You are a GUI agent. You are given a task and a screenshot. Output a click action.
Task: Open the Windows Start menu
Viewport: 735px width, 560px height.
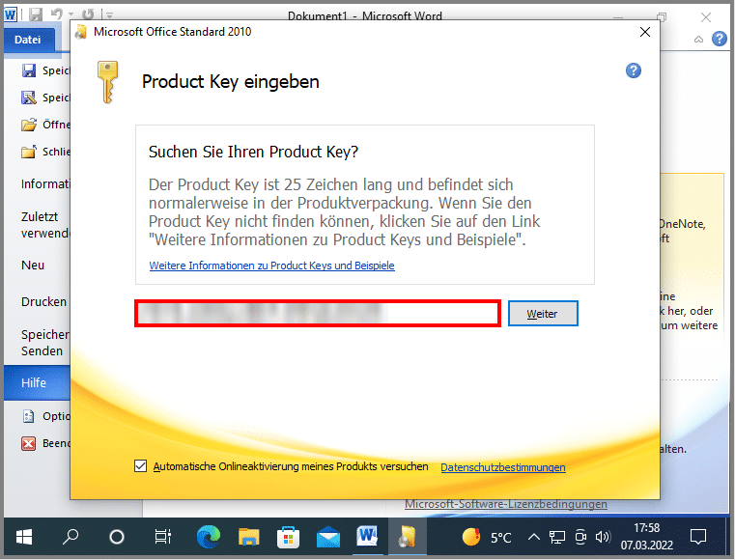coord(23,537)
